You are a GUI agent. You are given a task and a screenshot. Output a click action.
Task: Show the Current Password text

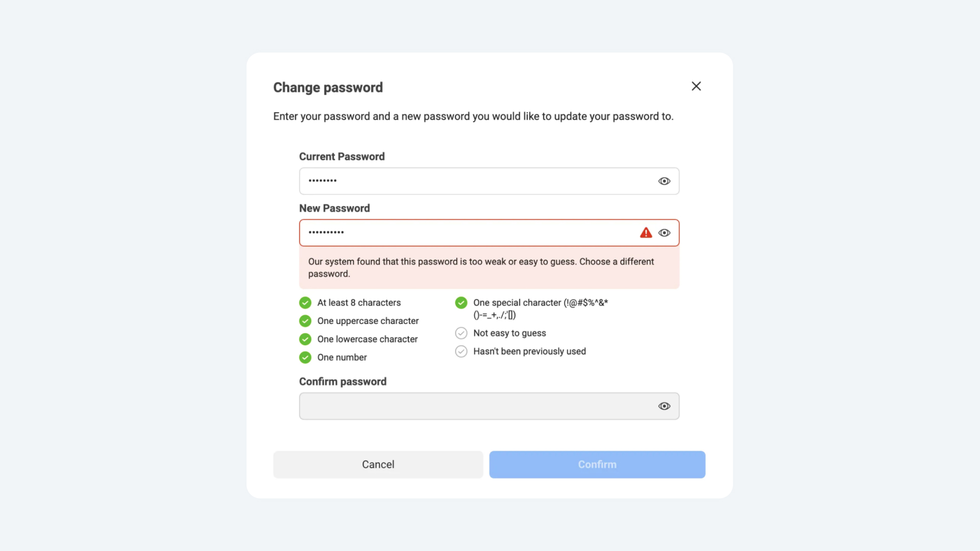point(664,181)
